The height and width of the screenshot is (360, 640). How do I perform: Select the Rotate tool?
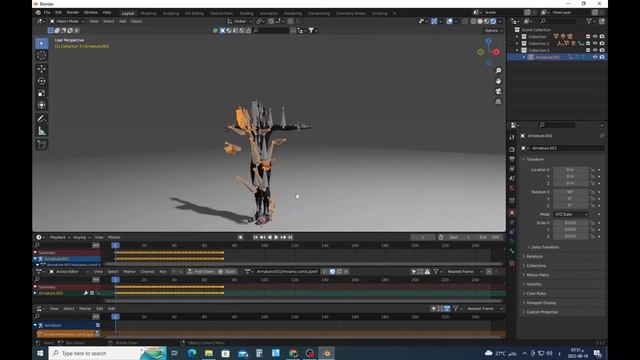[42, 81]
